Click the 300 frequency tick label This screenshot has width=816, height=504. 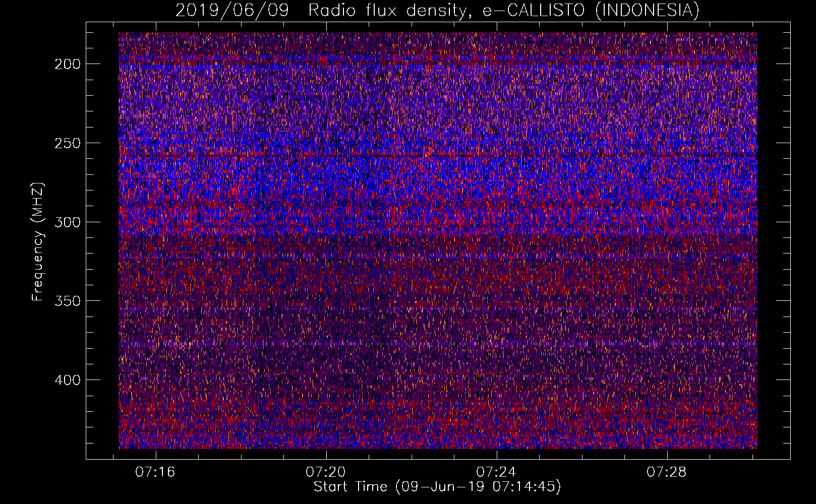point(68,222)
